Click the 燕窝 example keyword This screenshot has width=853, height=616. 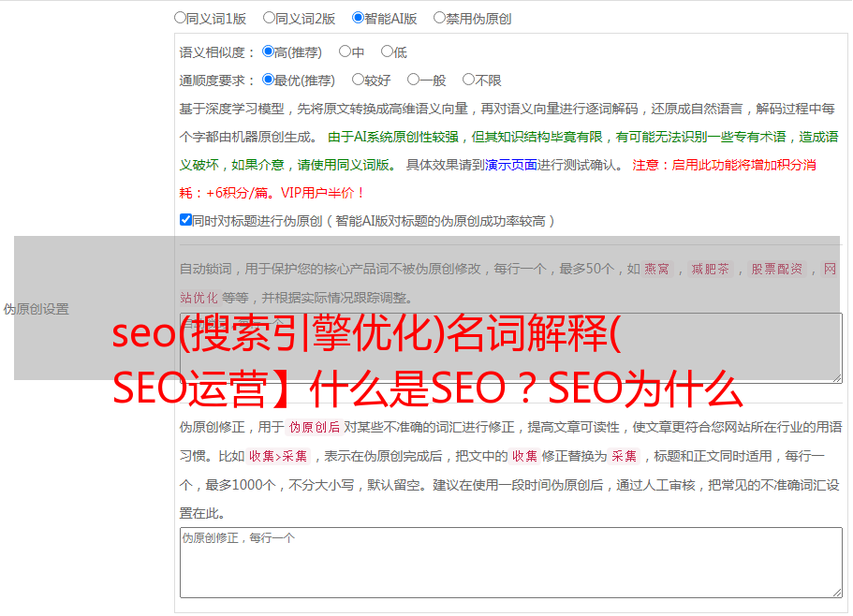click(x=656, y=269)
